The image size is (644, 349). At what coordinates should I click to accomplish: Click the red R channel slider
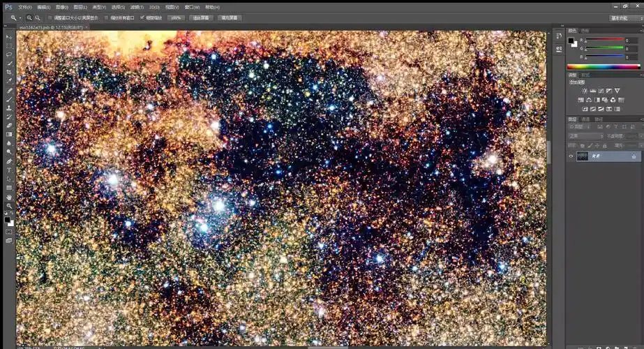pyautogui.click(x=604, y=40)
